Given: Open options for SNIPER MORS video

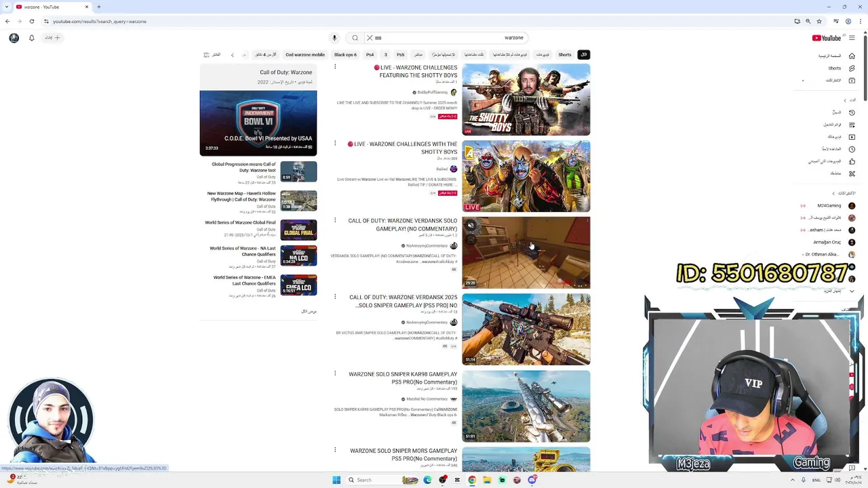Looking at the screenshot, I should (335, 450).
